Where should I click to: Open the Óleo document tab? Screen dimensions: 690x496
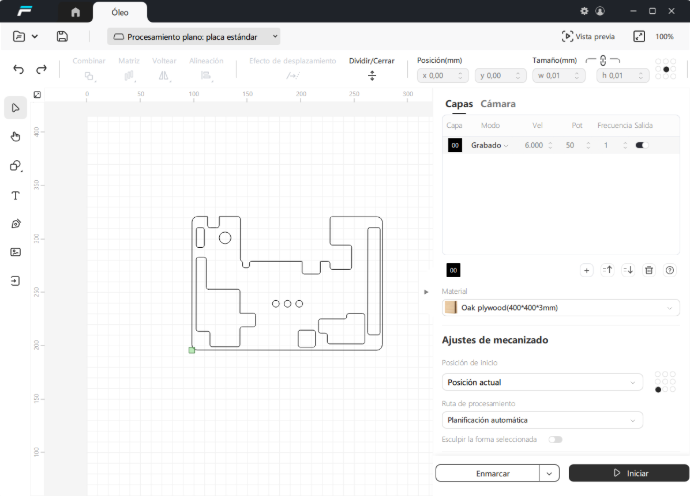click(x=119, y=12)
